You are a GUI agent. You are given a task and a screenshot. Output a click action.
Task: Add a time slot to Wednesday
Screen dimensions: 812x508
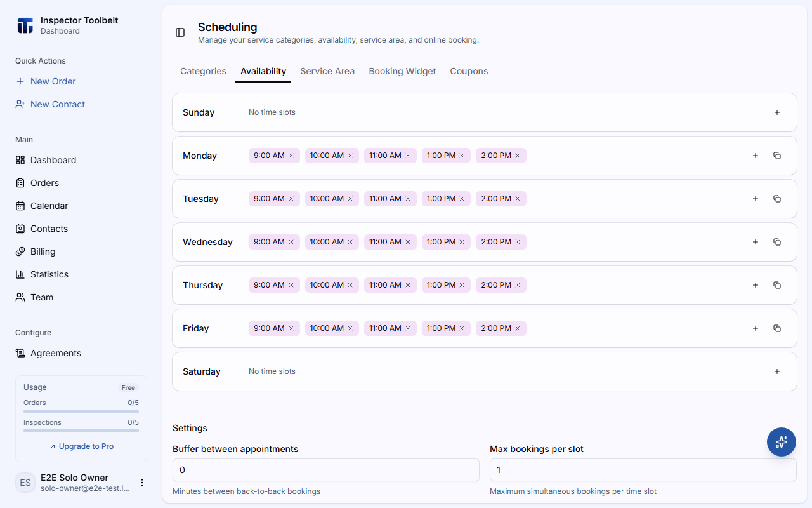click(756, 242)
